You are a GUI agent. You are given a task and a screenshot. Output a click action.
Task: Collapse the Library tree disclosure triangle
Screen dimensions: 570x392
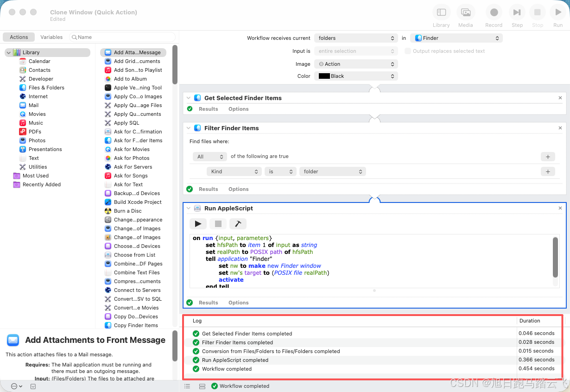8,53
